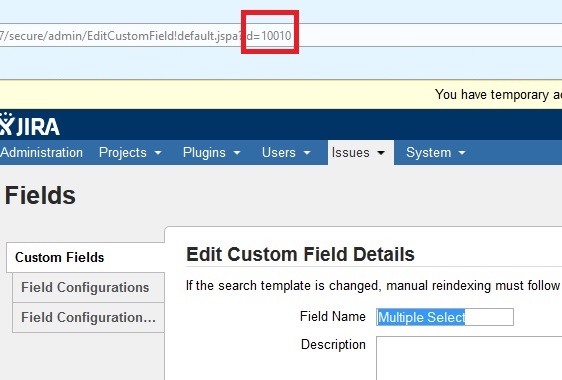Click the browser address bar URL
Screen dimensions: 562x380
[281, 35]
